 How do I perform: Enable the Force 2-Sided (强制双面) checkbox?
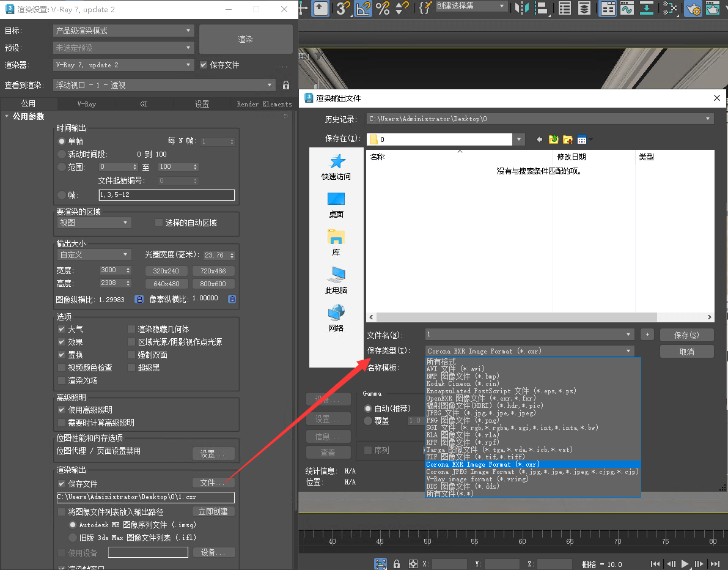(x=131, y=355)
